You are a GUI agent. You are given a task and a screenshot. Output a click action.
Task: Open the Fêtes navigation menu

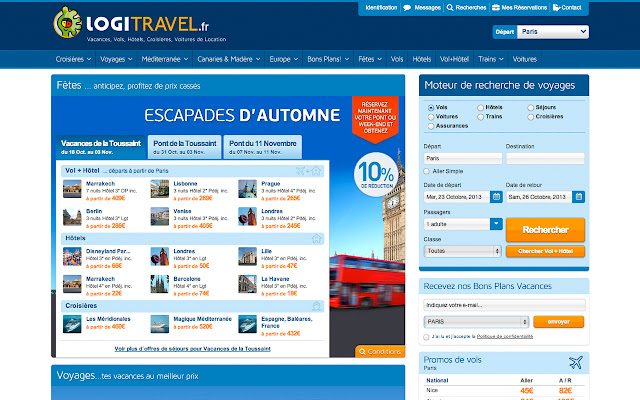click(x=370, y=59)
